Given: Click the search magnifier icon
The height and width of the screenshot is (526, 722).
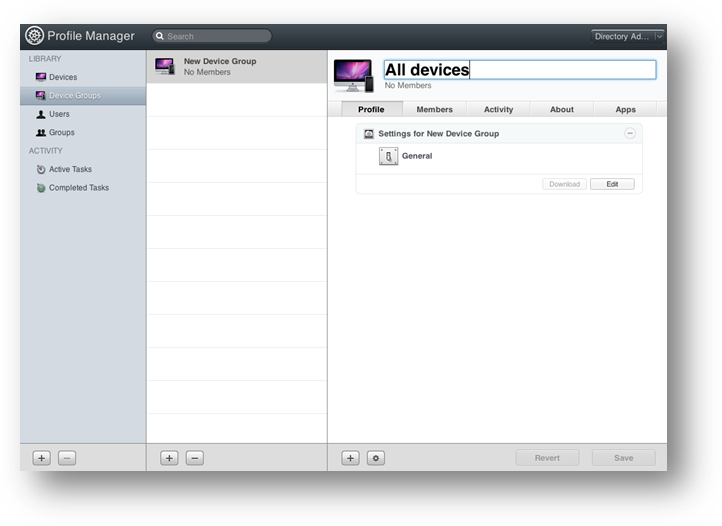Looking at the screenshot, I should [x=160, y=36].
